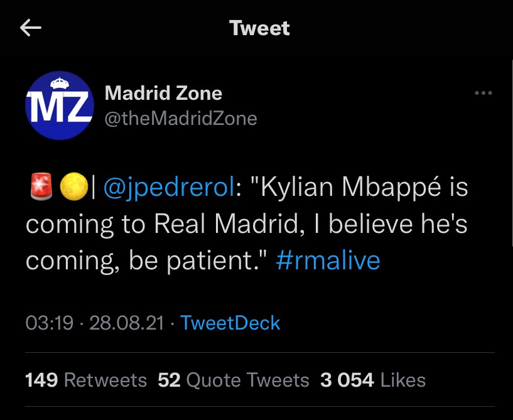The height and width of the screenshot is (420, 513).
Task: Show the 3 054 Likes list
Action: tap(373, 379)
